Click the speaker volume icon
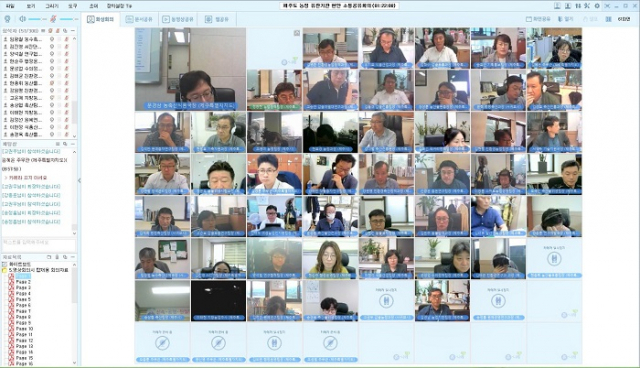The width and height of the screenshot is (640, 368). (23, 19)
